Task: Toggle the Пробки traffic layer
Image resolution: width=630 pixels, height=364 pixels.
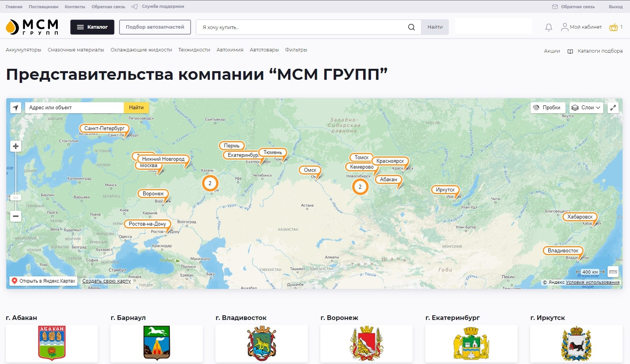Action: click(x=548, y=108)
